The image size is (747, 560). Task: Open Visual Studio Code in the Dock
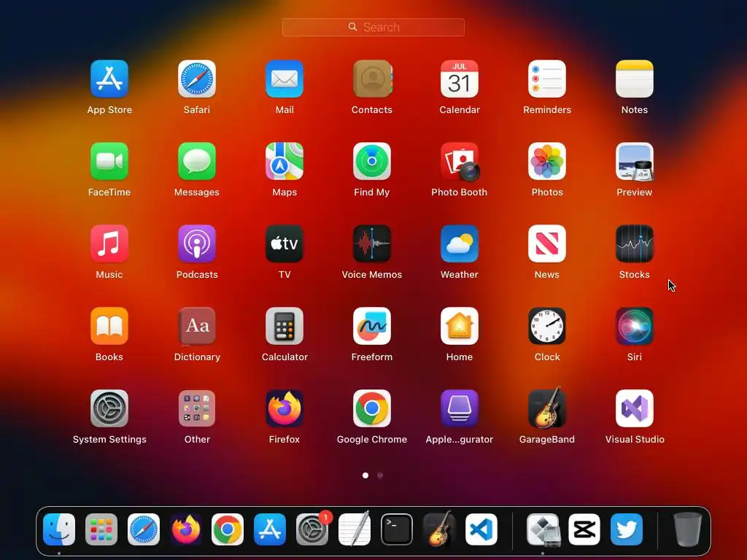coord(481,529)
